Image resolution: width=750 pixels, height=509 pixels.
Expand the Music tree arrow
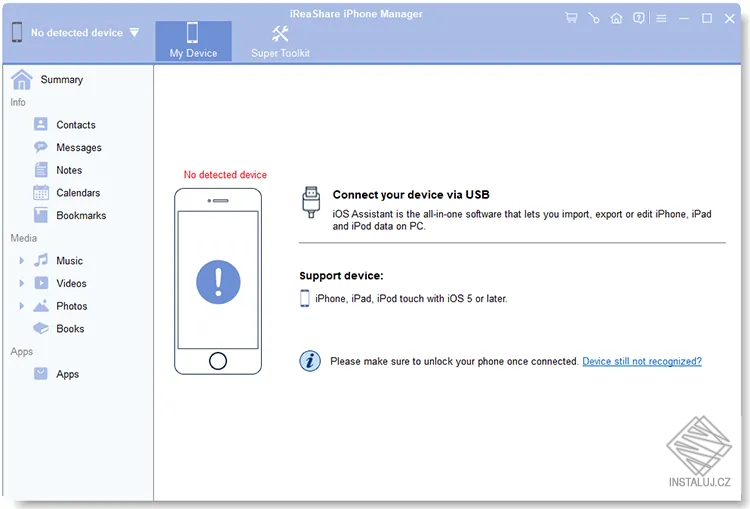tap(22, 260)
